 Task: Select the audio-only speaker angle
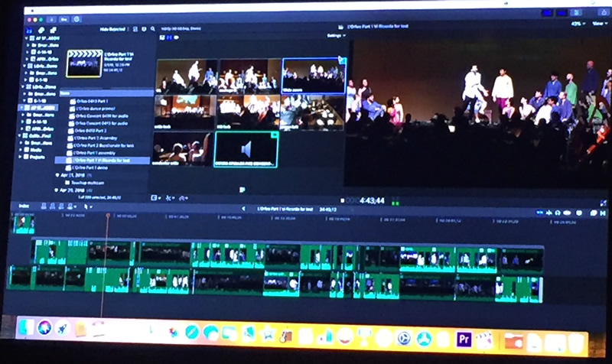(246, 149)
